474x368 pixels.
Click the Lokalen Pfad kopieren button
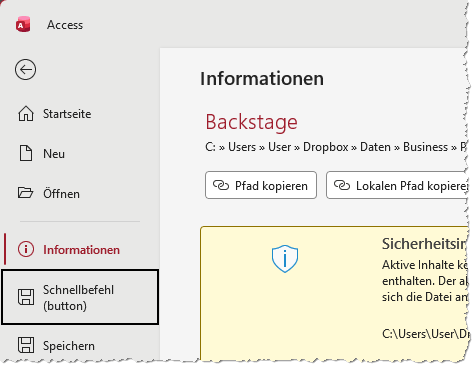[397, 185]
